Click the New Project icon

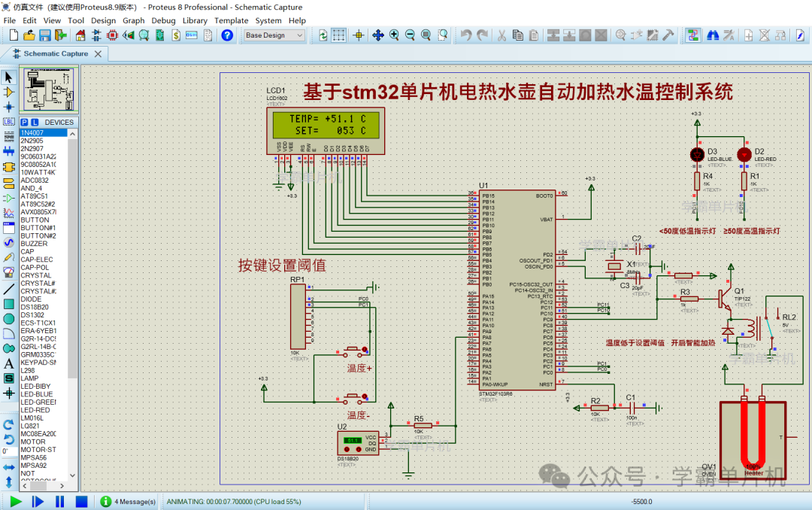pos(14,35)
